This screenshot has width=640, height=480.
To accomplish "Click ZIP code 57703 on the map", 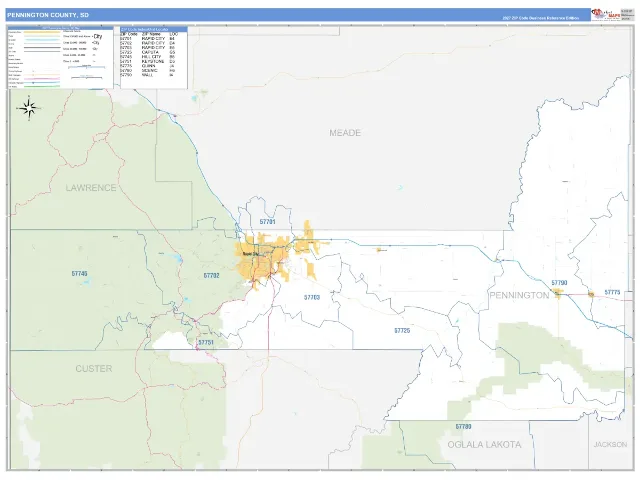I will coord(312,297).
